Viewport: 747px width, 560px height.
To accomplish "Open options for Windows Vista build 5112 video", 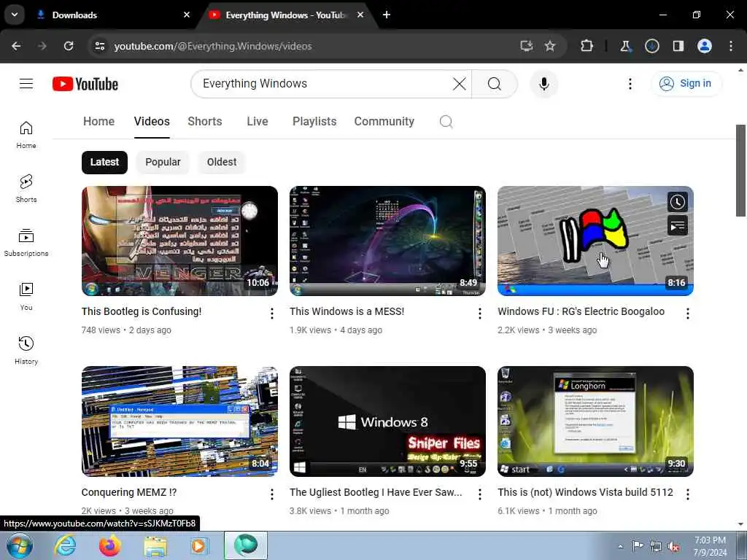I will pyautogui.click(x=687, y=494).
